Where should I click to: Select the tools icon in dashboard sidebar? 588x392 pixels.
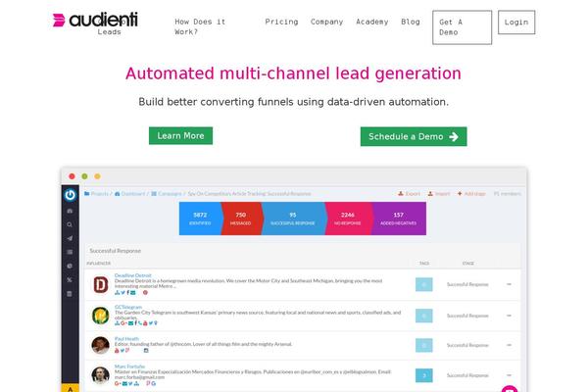point(70,280)
